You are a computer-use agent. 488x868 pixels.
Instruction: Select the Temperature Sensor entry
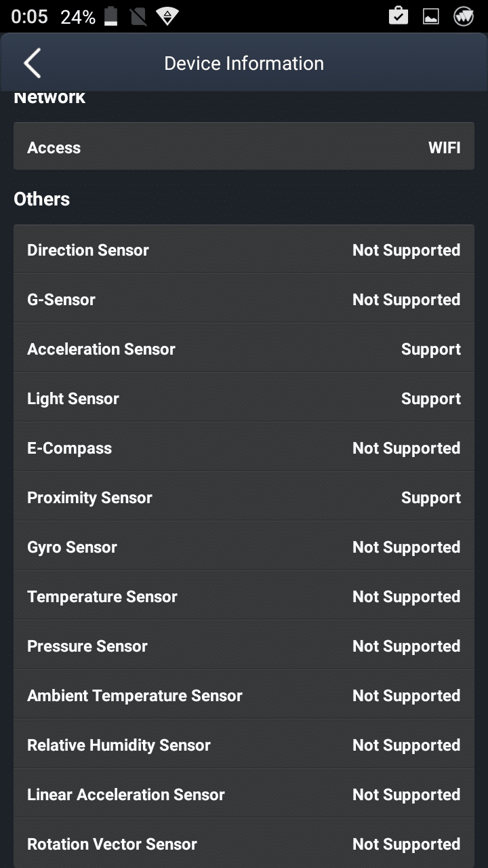pyautogui.click(x=244, y=597)
